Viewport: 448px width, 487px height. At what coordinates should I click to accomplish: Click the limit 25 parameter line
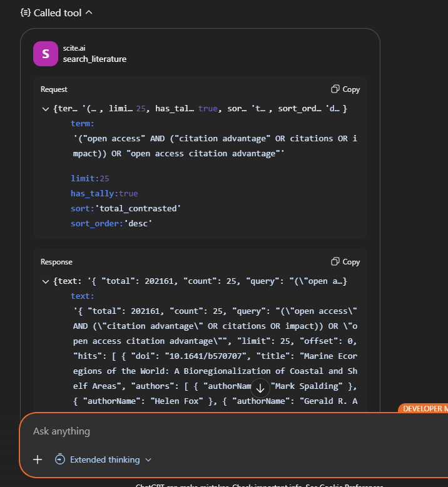coord(90,179)
